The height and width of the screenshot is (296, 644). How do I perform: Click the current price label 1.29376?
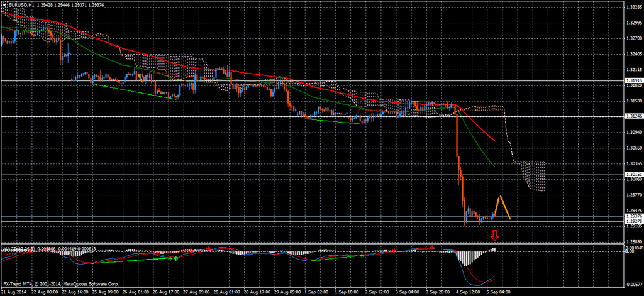[633, 216]
